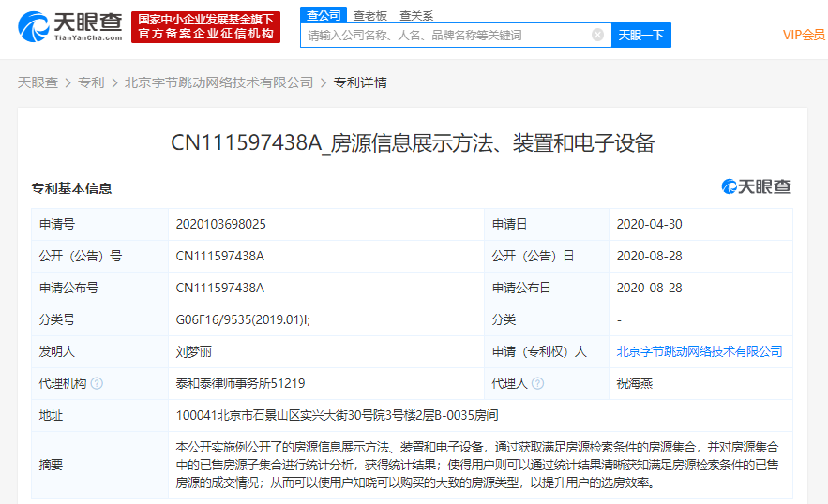Image resolution: width=828 pixels, height=504 pixels.
Task: Click the 摘要 label cell
Action: pos(99,465)
